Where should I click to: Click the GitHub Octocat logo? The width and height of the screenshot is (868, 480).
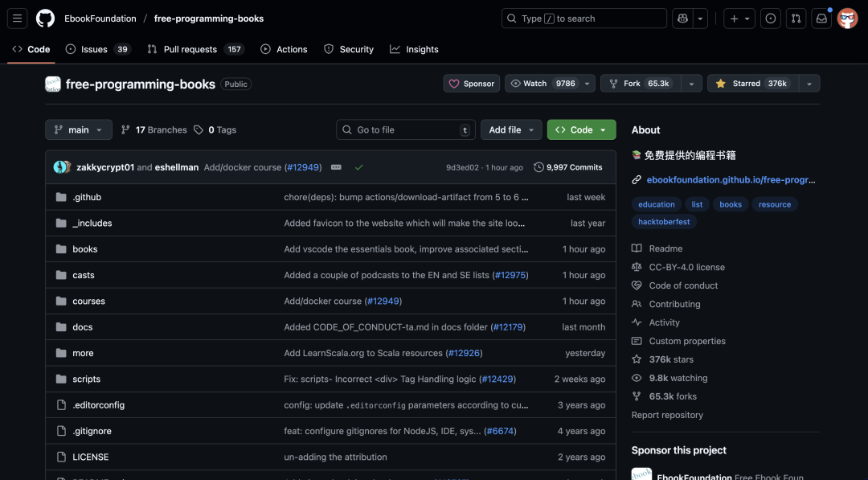point(45,18)
